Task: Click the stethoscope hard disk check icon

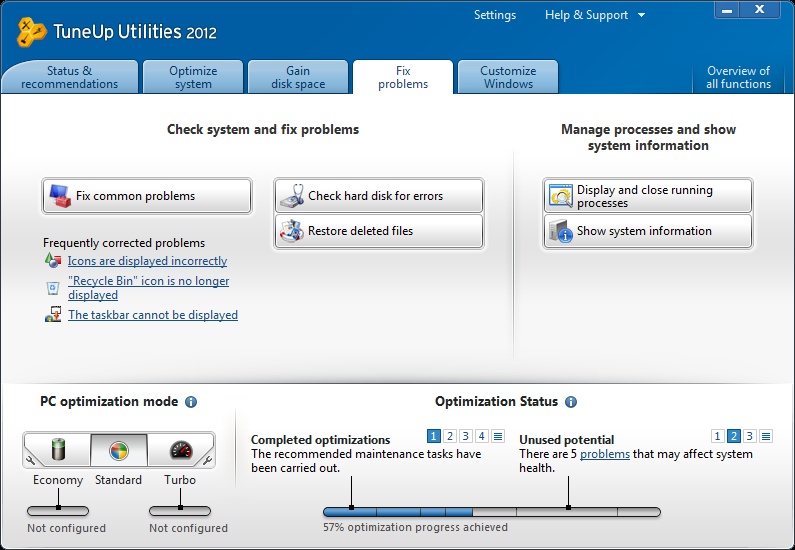Action: (292, 196)
